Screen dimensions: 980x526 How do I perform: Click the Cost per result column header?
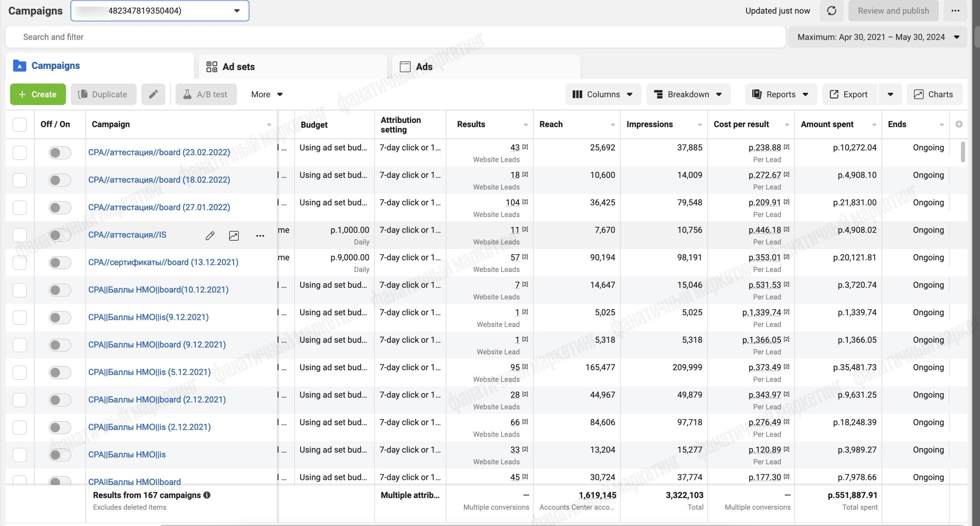click(751, 125)
